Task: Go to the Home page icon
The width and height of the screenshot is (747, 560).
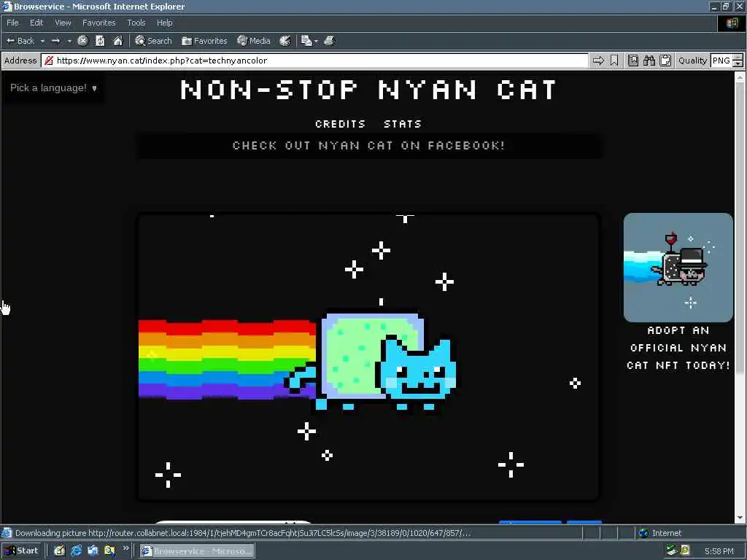Action: click(x=117, y=41)
